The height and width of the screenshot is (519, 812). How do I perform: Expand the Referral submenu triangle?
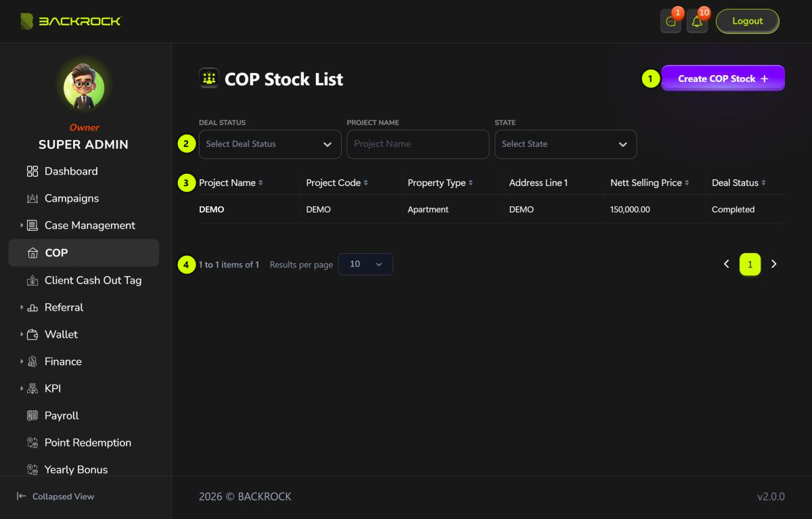click(x=22, y=307)
